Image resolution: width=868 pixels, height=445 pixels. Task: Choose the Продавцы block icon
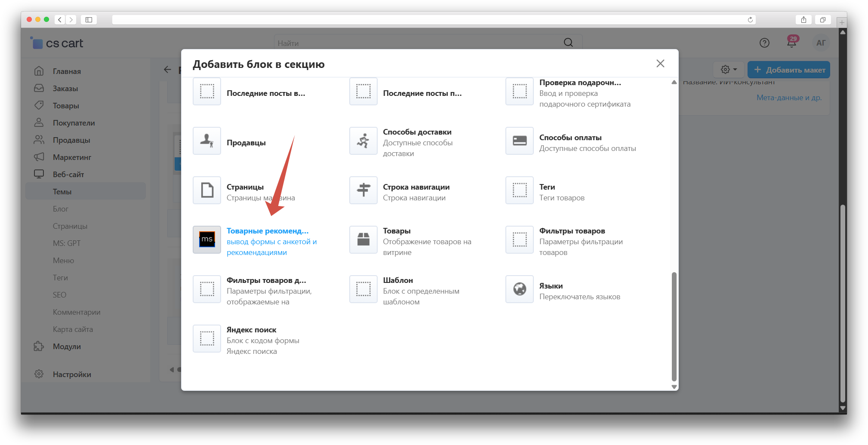pos(207,141)
